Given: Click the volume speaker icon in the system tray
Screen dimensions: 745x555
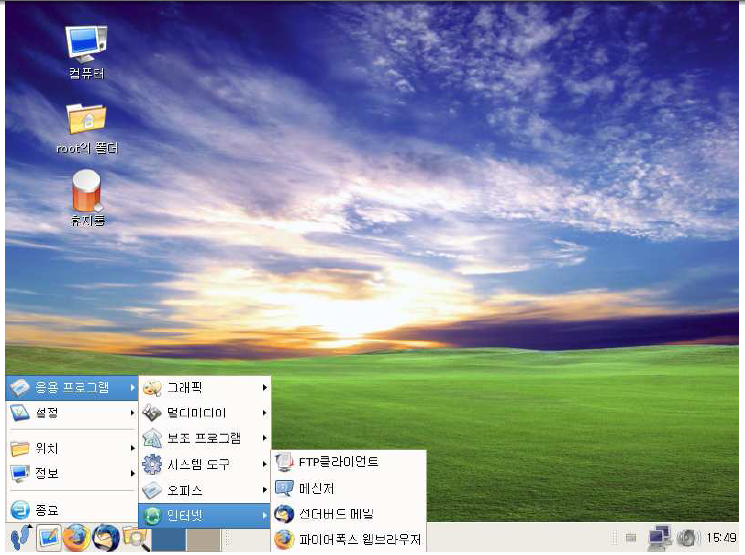Looking at the screenshot, I should (688, 537).
